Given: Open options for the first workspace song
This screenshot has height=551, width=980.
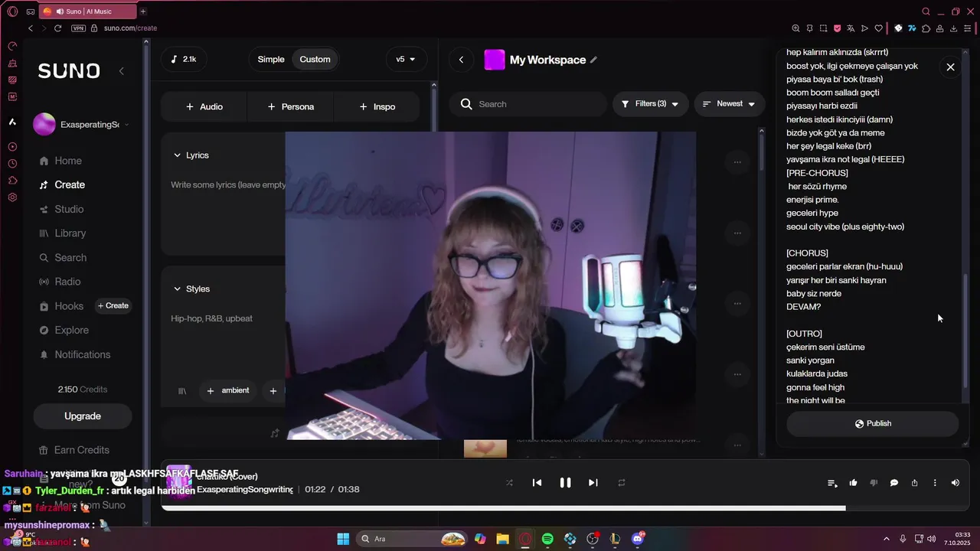Looking at the screenshot, I should tap(737, 161).
